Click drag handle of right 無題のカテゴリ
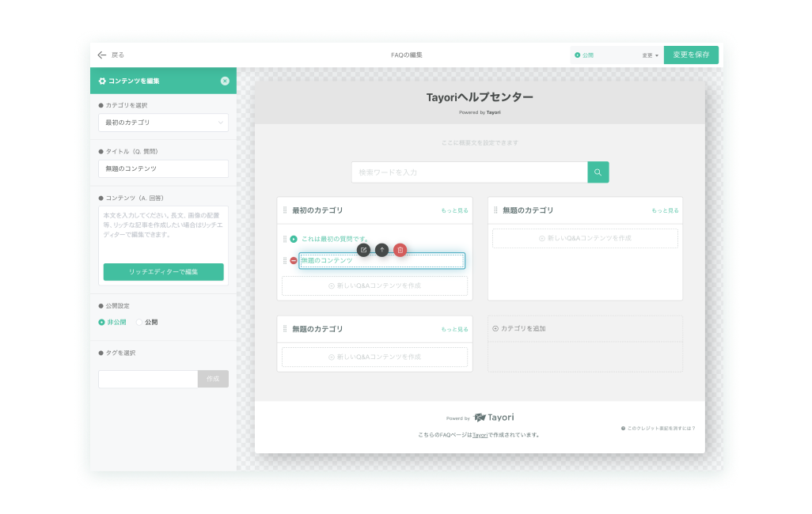The height and width of the screenshot is (514, 812). (x=495, y=210)
